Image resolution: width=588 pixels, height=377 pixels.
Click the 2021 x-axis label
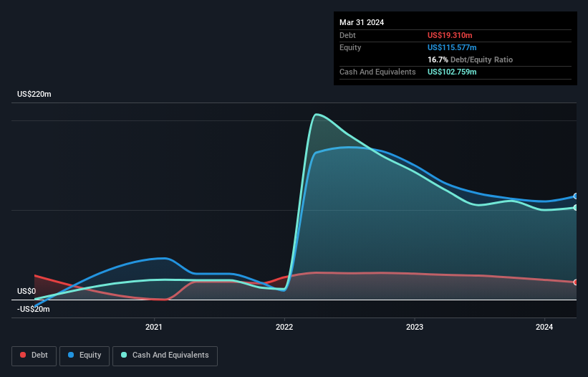point(154,327)
